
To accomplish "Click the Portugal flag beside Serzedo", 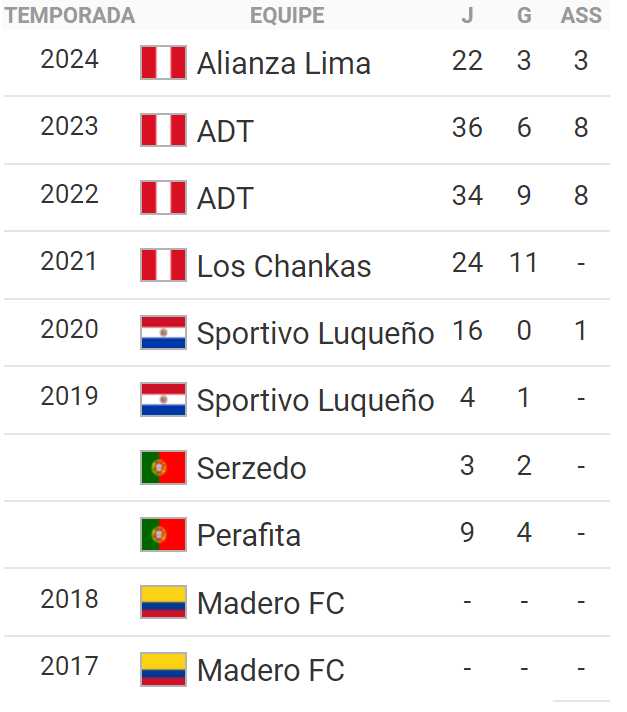I will click(163, 468).
